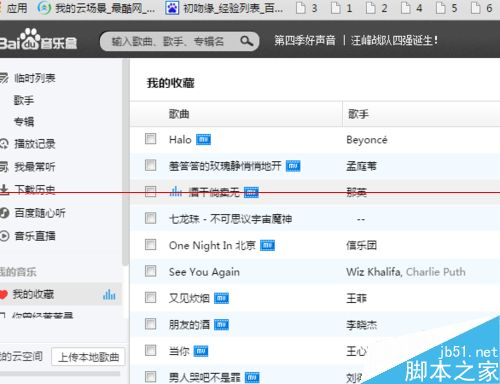Image resolution: width=500 pixels, height=384 pixels.
Task: Click the 歌手 column header
Action: [x=358, y=114]
